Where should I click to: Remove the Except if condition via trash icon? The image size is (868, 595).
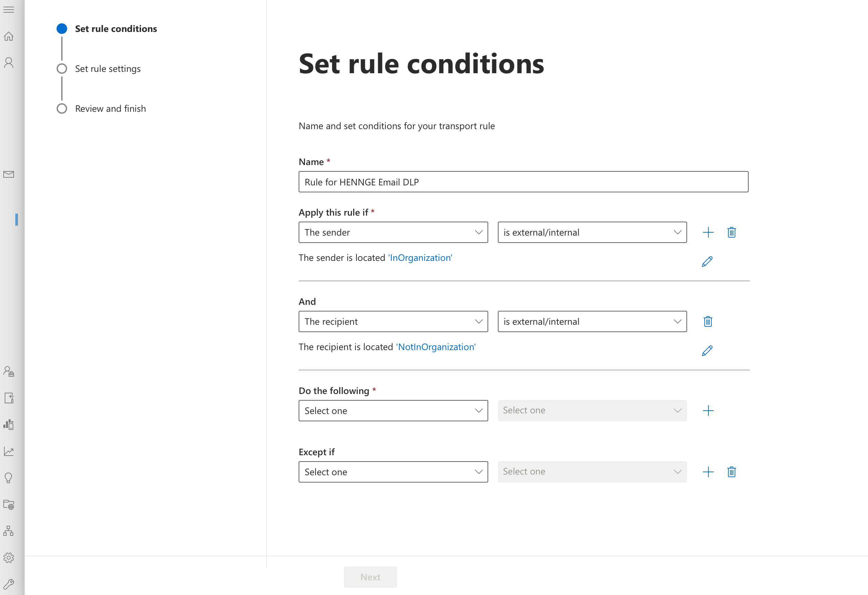732,472
